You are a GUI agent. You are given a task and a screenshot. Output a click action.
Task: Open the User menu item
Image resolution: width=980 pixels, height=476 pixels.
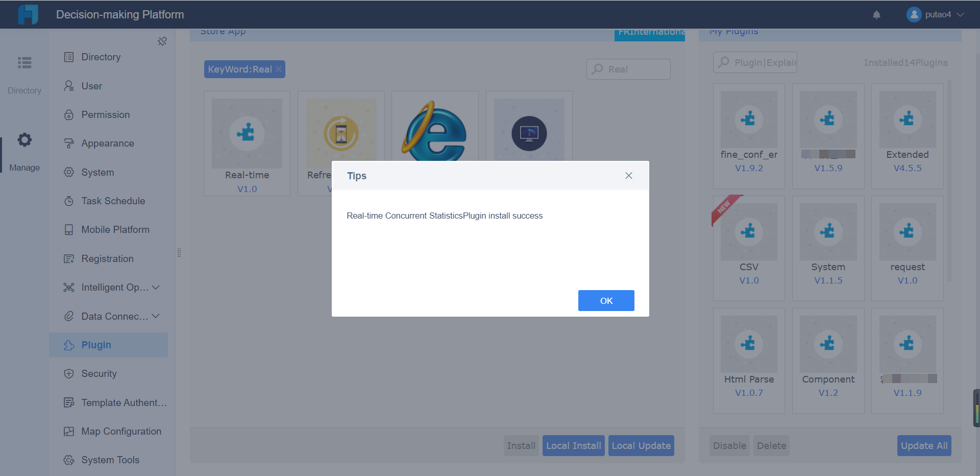click(x=108, y=86)
